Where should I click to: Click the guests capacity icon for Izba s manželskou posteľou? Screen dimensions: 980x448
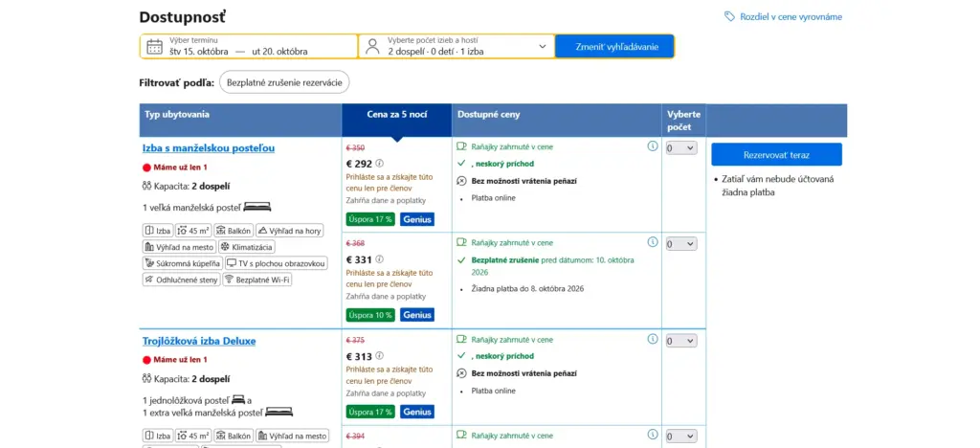146,186
